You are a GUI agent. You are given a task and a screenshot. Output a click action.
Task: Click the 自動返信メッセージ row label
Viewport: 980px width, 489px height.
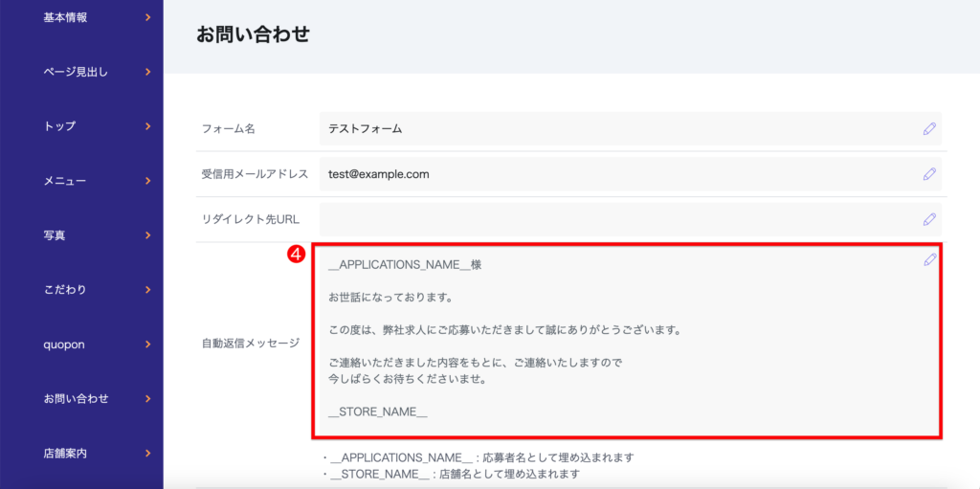[x=251, y=343]
